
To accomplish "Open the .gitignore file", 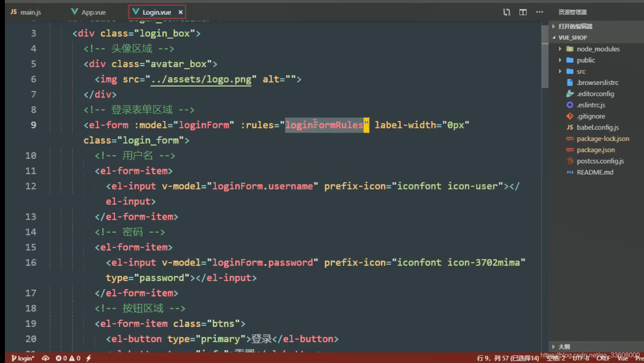I will [591, 116].
